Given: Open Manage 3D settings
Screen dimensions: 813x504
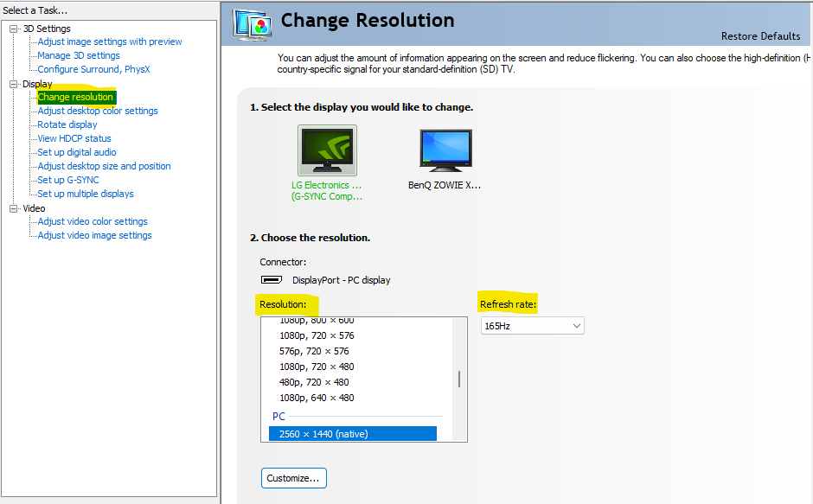Looking at the screenshot, I should (x=79, y=55).
